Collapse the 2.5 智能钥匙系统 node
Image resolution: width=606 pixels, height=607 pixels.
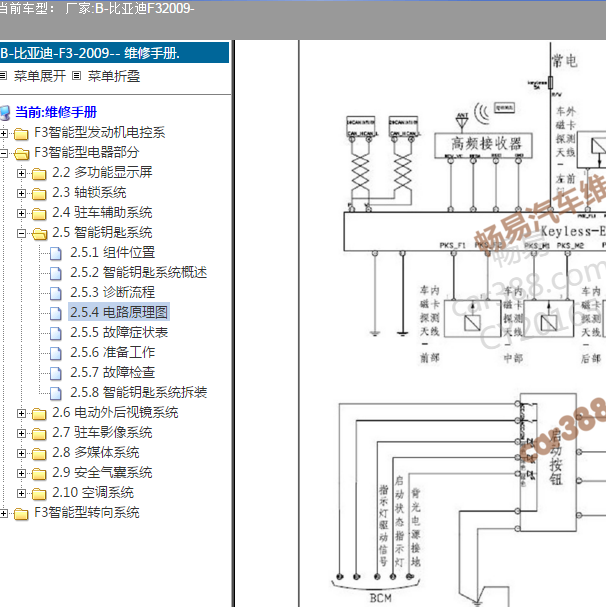[21, 233]
